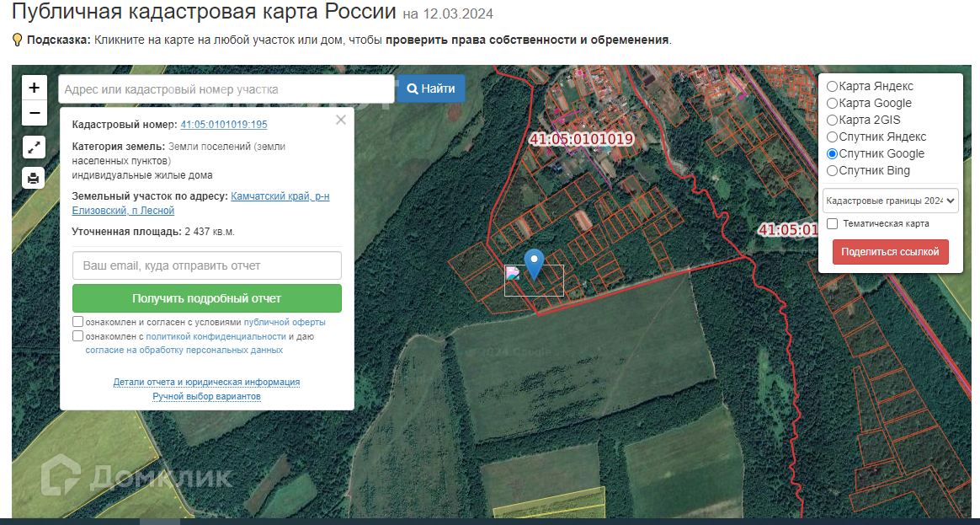Click the print map icon
Viewport: 980px width, 525px height.
coord(34,178)
